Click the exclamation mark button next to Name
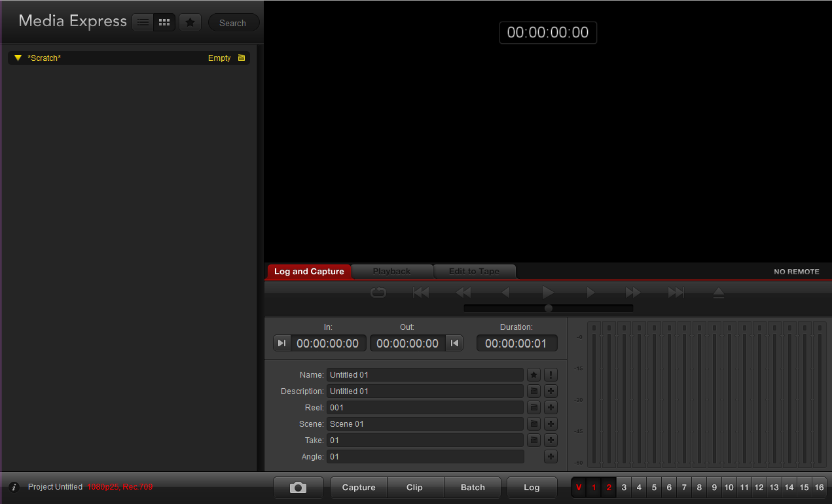Viewport: 832px width, 504px height. pyautogui.click(x=551, y=375)
